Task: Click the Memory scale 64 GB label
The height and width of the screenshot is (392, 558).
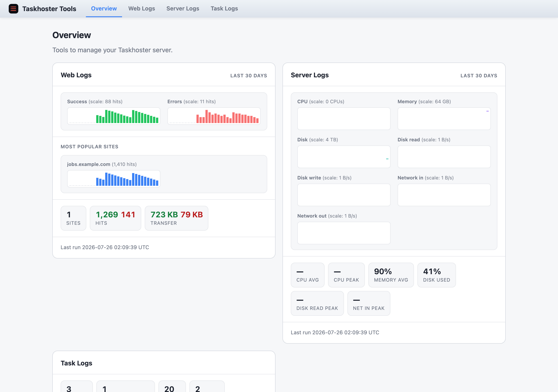Action: click(435, 101)
